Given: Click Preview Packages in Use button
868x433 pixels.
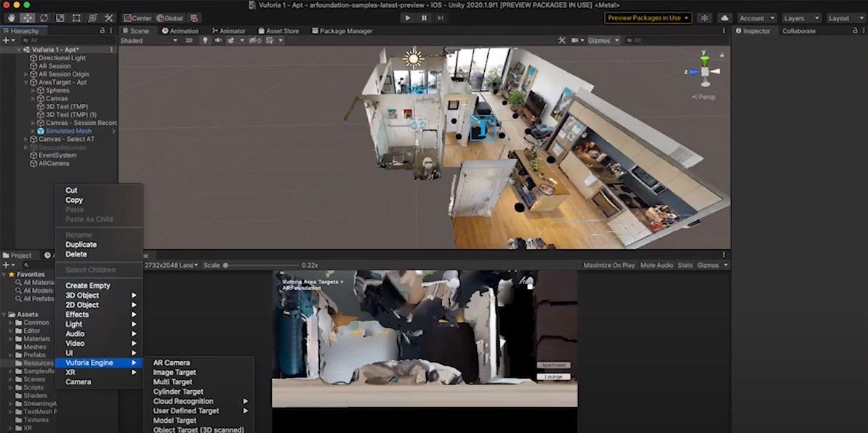Looking at the screenshot, I should [648, 18].
